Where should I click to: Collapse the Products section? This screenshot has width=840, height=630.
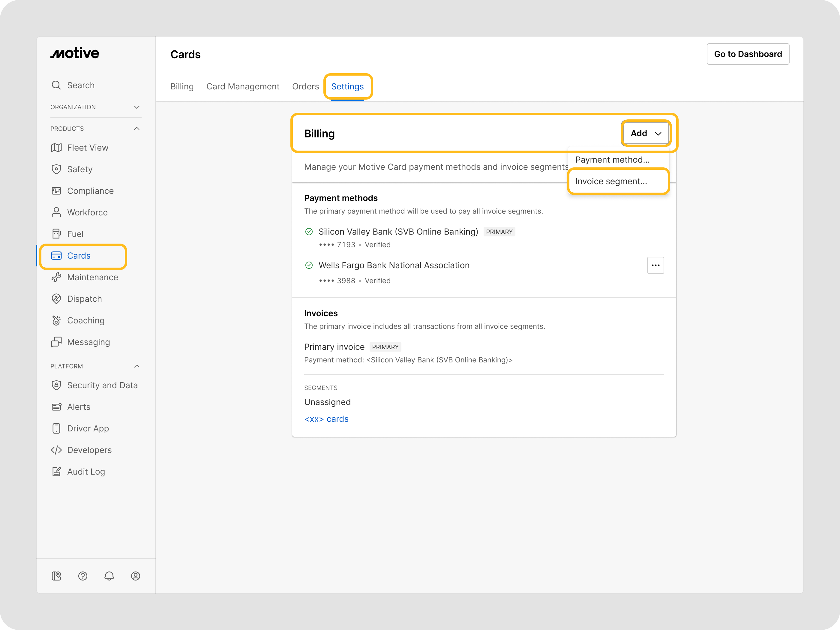(137, 129)
